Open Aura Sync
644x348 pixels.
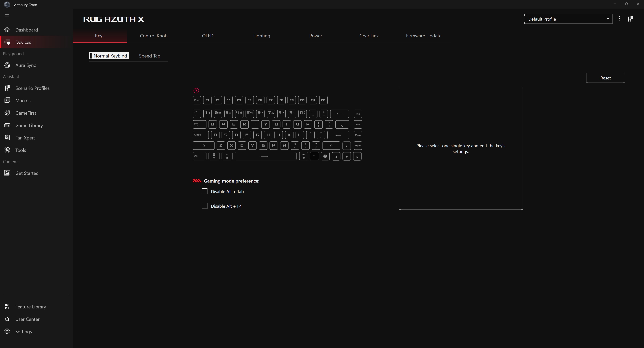coord(36,65)
